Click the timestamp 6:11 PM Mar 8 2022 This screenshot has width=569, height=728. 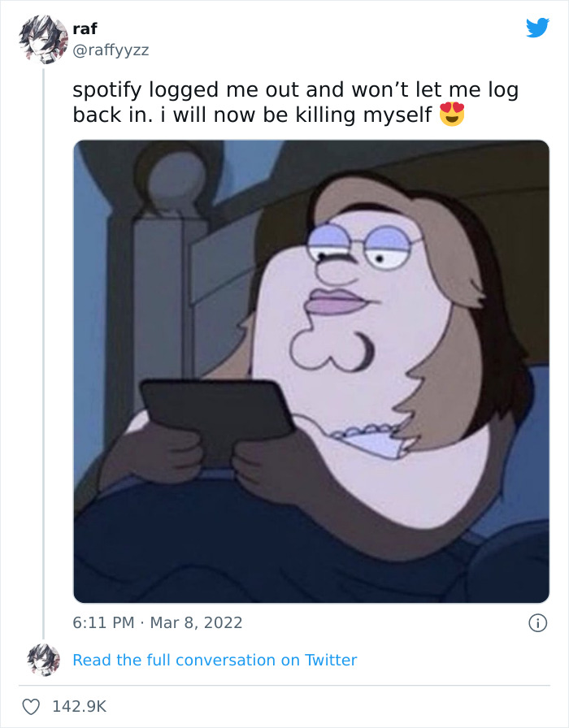[156, 622]
